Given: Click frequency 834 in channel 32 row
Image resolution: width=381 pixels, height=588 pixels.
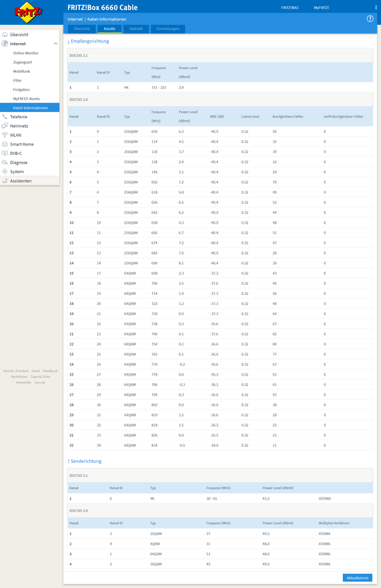Looking at the screenshot, I should coord(155,446).
